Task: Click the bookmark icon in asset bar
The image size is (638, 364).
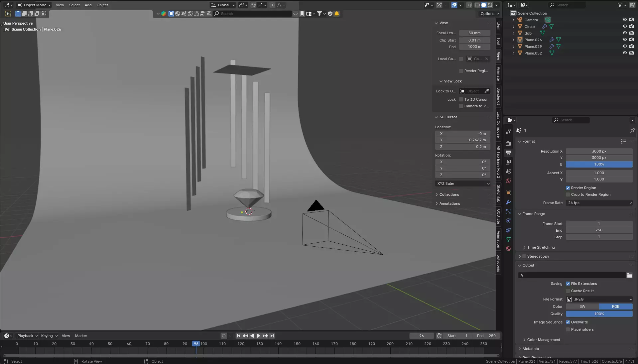Action: 302,14
